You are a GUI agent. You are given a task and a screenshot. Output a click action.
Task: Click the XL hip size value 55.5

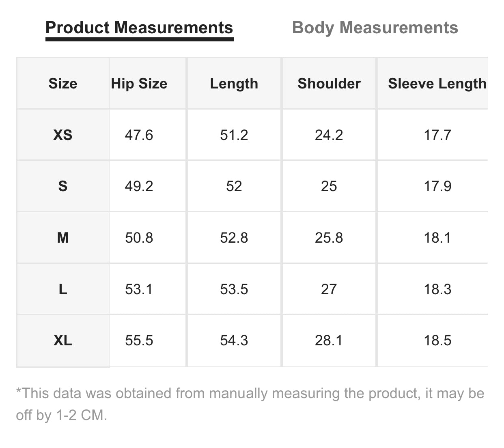click(139, 340)
